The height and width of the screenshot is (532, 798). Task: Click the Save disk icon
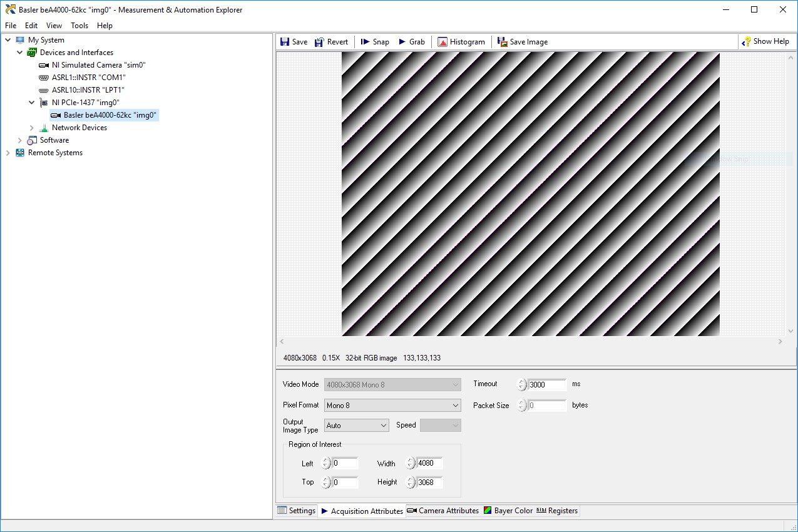pyautogui.click(x=284, y=42)
